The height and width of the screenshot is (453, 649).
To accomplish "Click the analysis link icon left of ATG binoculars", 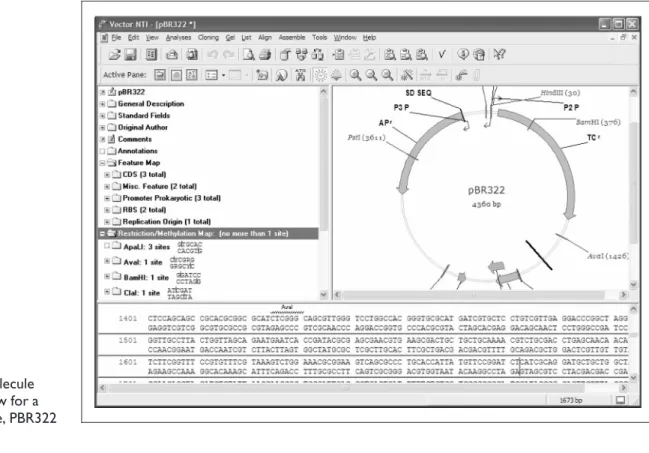I will coord(282,75).
